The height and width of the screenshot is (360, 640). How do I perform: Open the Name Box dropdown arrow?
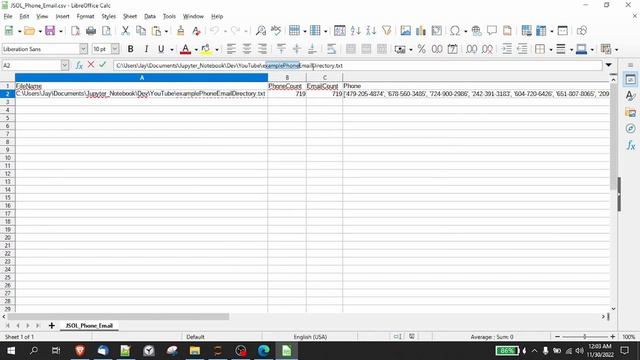(64, 65)
